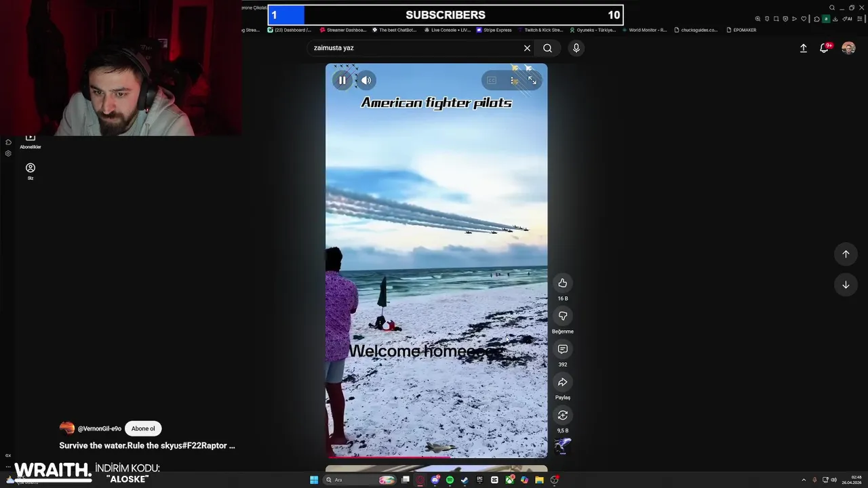868x488 pixels.
Task: Remix the Short with 9,5 B remixes
Action: click(562, 415)
